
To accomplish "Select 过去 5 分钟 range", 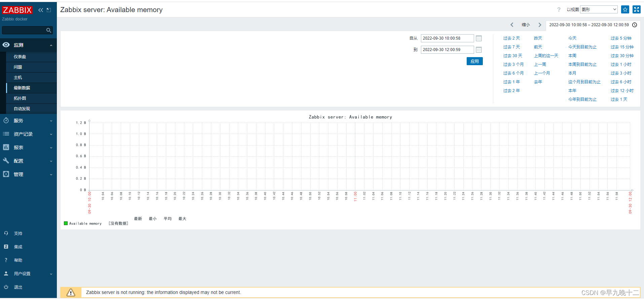I will 621,38.
